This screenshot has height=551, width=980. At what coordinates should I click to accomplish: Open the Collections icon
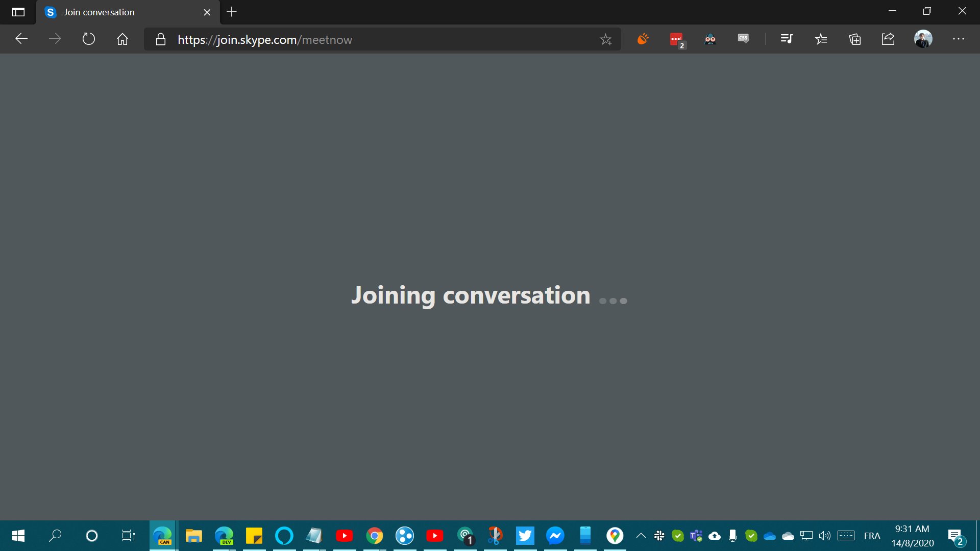[855, 39]
